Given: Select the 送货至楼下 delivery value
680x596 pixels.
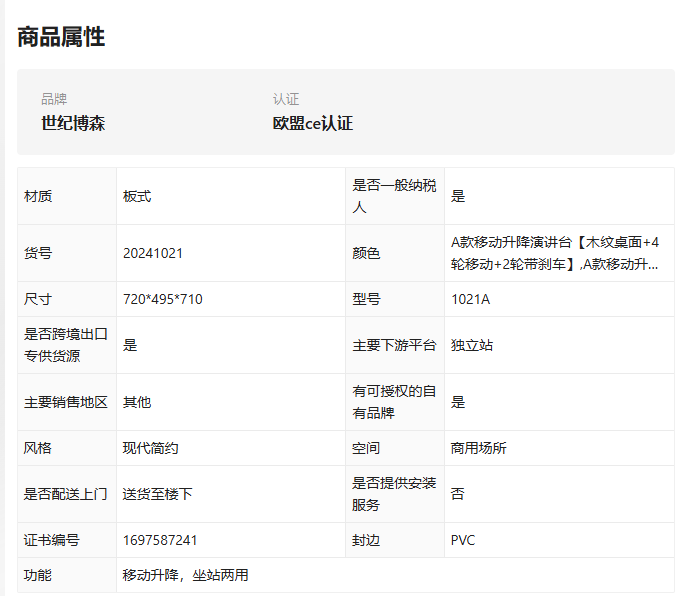Looking at the screenshot, I should coord(157,494).
